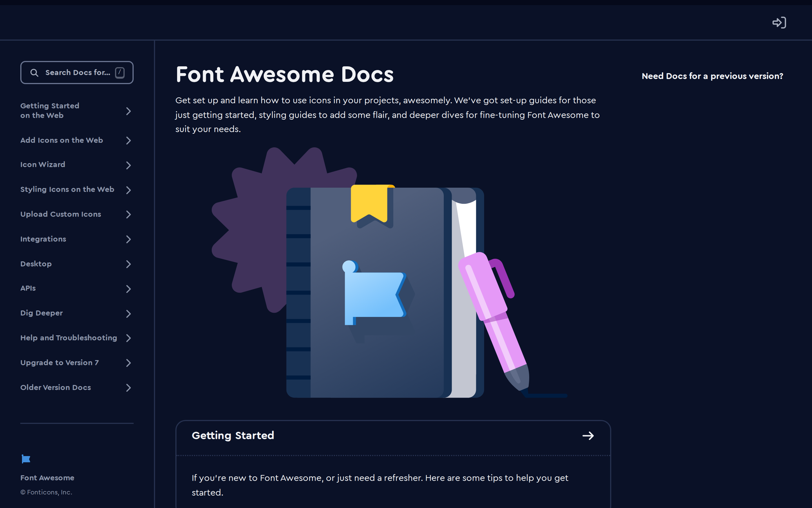Click the slash shortcut key badge

click(x=120, y=73)
